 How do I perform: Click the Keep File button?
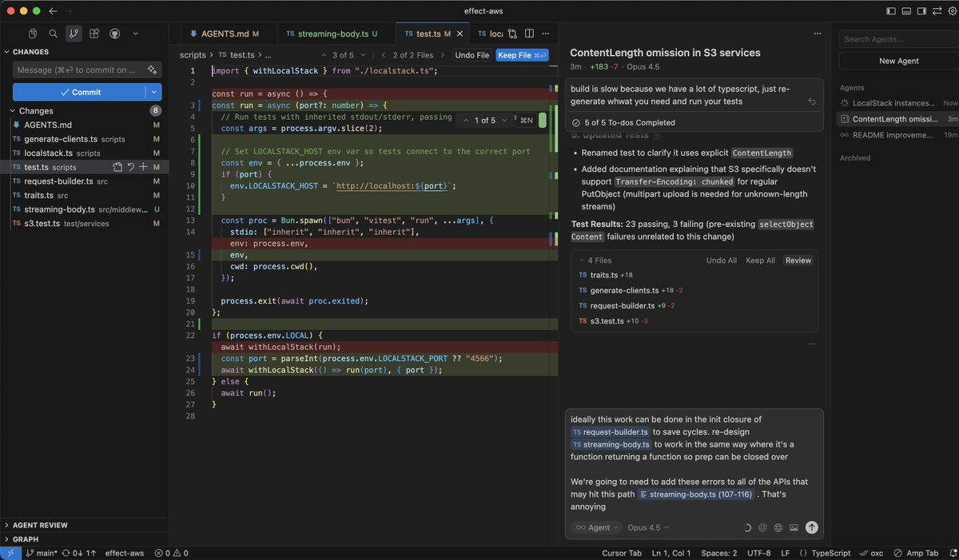522,55
